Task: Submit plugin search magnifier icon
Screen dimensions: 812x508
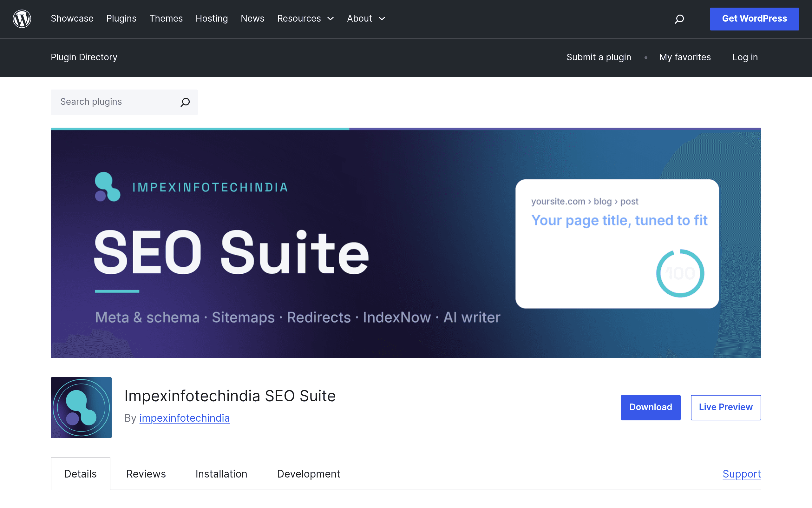Action: pyautogui.click(x=185, y=102)
